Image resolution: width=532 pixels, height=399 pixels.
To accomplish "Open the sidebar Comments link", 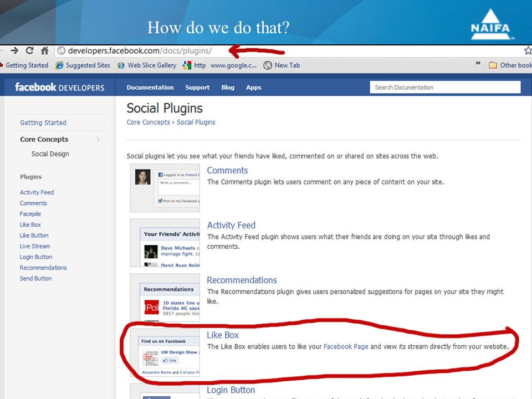I will [x=33, y=203].
